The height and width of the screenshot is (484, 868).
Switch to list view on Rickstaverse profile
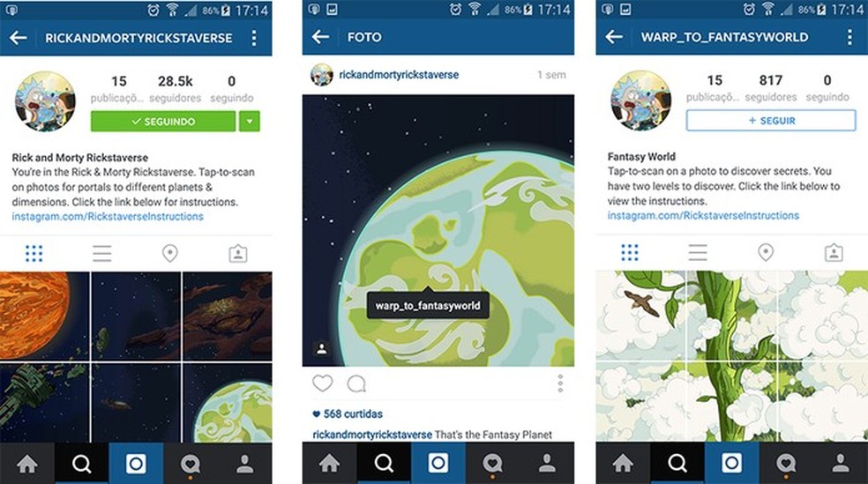click(x=101, y=253)
